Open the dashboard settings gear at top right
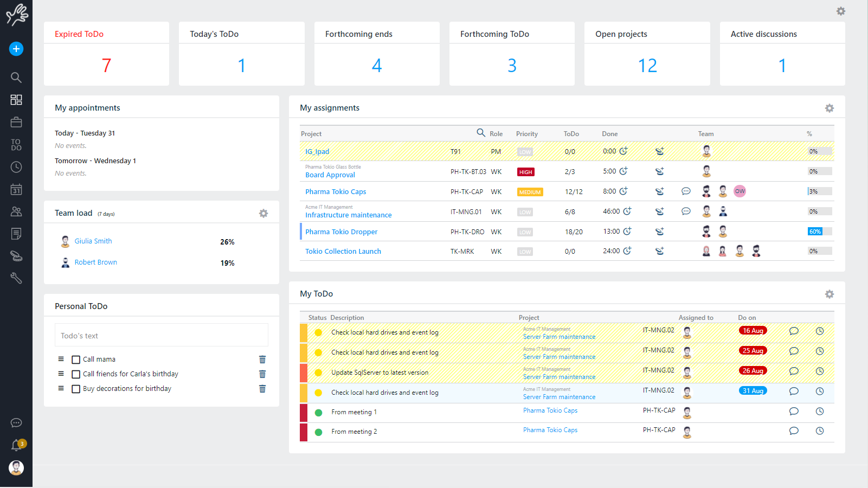The image size is (868, 488). pos(840,11)
